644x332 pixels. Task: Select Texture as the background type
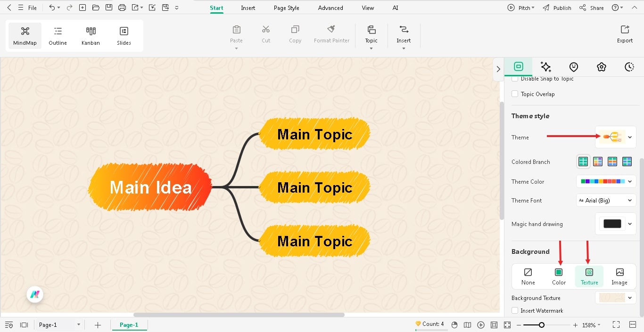[x=589, y=276]
